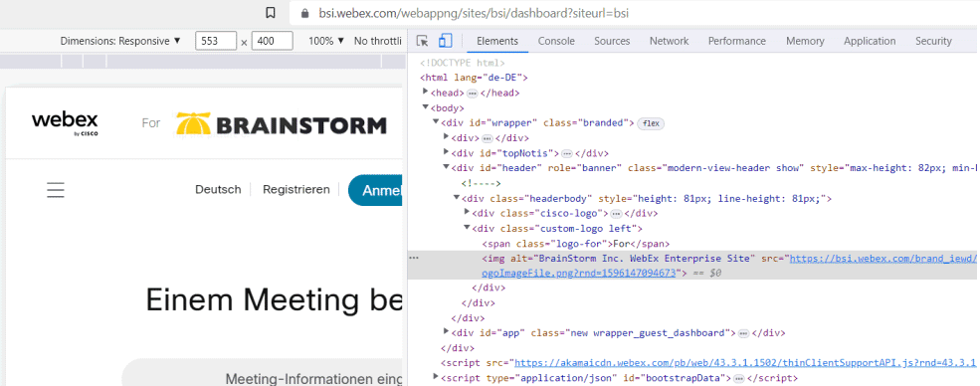This screenshot has height=386, width=980.
Task: Select the DOCTYPE html line
Action: click(462, 63)
